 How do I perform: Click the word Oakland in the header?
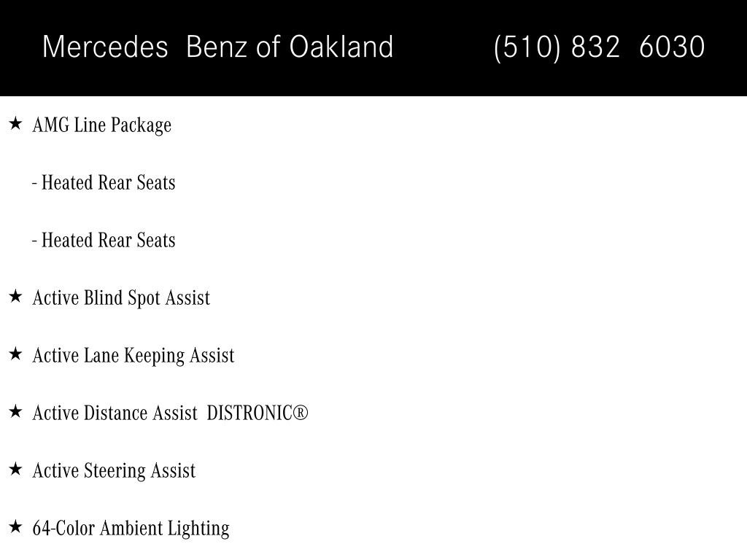341,47
